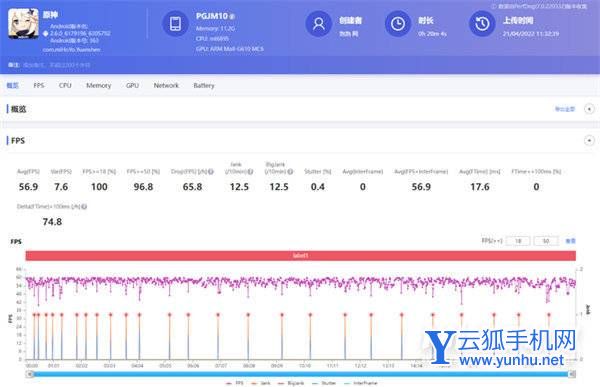Click the creator user profile icon
Viewport: 600px width, 387px height.
tap(318, 24)
